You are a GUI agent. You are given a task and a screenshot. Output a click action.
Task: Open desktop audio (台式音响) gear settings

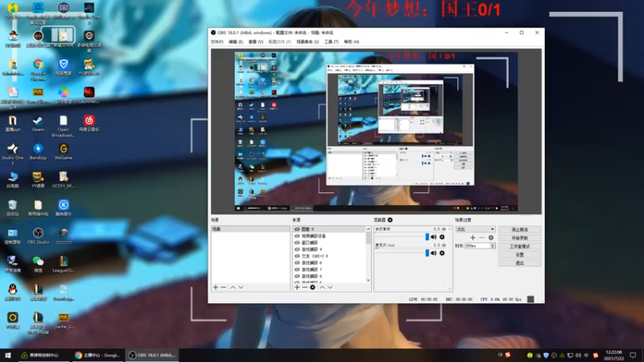coord(442,237)
